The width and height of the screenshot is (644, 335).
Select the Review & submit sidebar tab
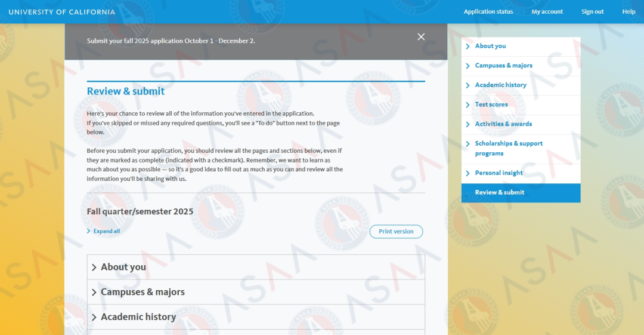point(500,192)
